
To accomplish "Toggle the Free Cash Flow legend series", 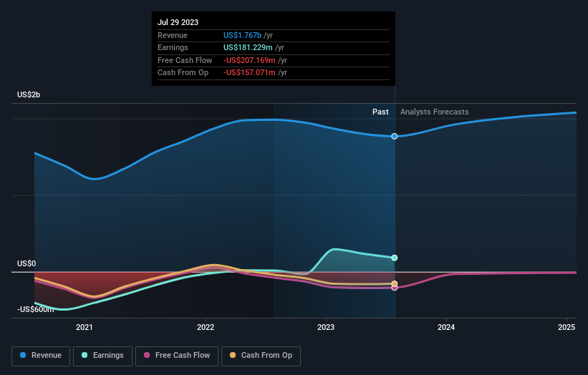I will click(177, 356).
